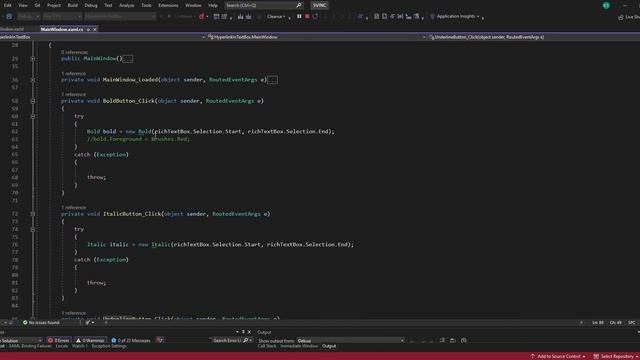Open the HyperlinkInTextBox.MainWindow class dropdown

click(x=315, y=37)
